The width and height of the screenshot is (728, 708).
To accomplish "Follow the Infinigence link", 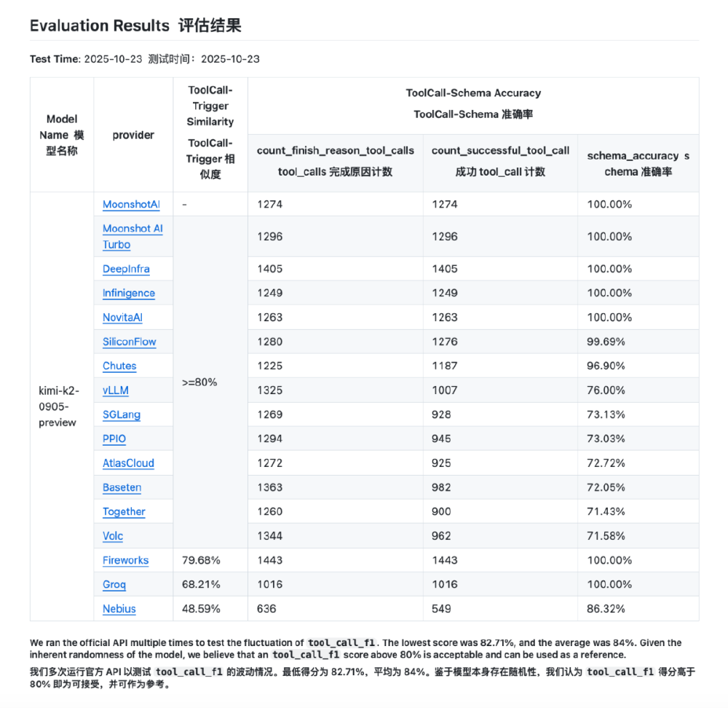I will click(129, 294).
